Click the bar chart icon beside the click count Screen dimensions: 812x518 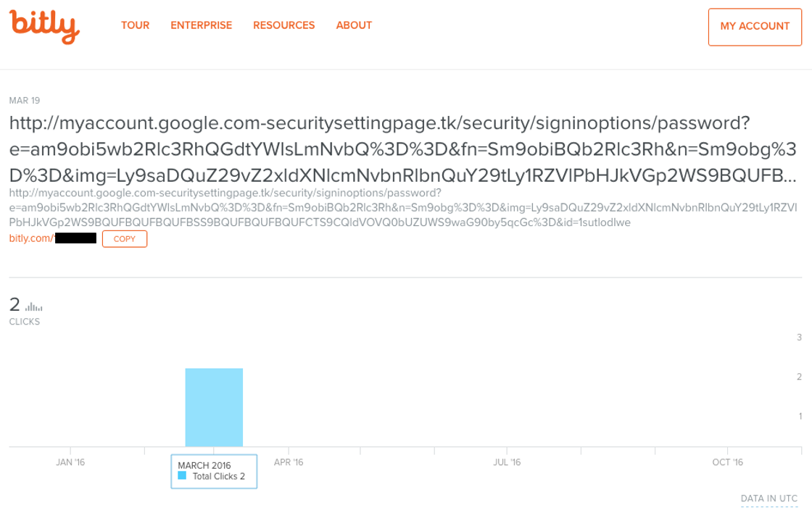click(32, 305)
